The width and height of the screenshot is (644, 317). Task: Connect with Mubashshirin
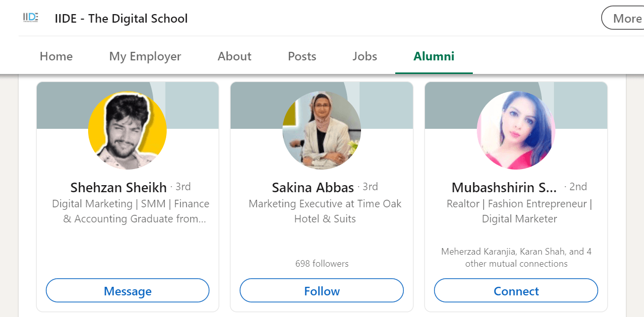point(516,291)
